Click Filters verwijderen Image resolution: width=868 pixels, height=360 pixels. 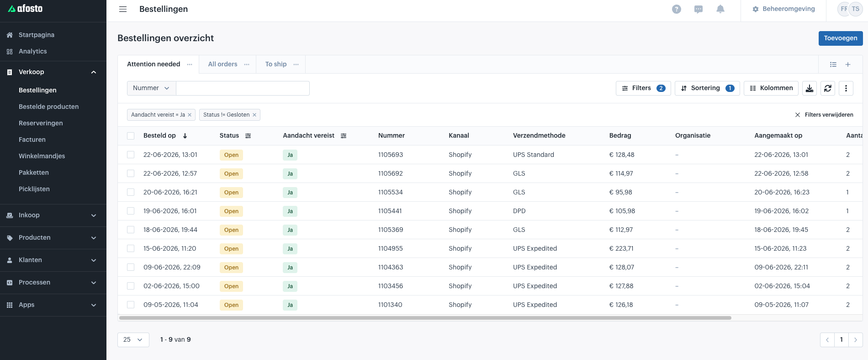point(824,115)
